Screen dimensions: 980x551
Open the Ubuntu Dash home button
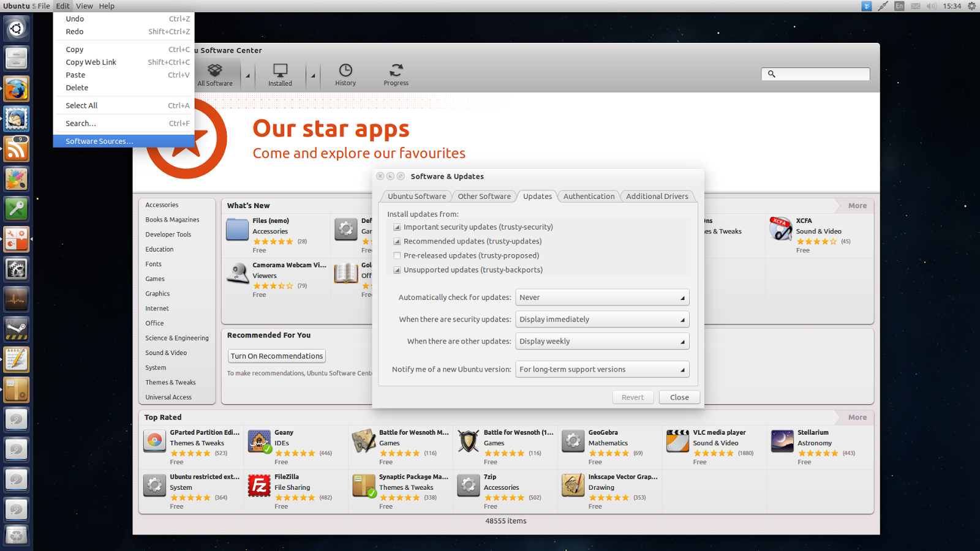pyautogui.click(x=17, y=29)
